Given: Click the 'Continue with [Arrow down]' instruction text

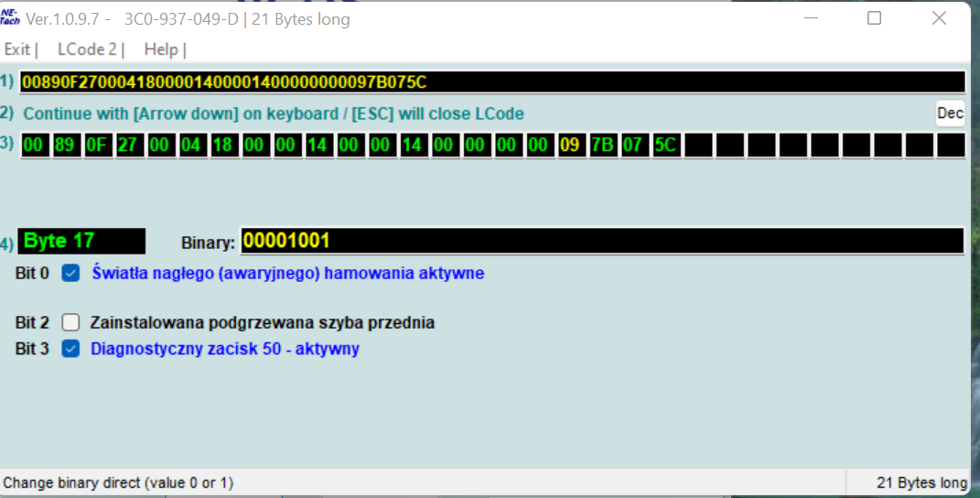Looking at the screenshot, I should click(273, 114).
